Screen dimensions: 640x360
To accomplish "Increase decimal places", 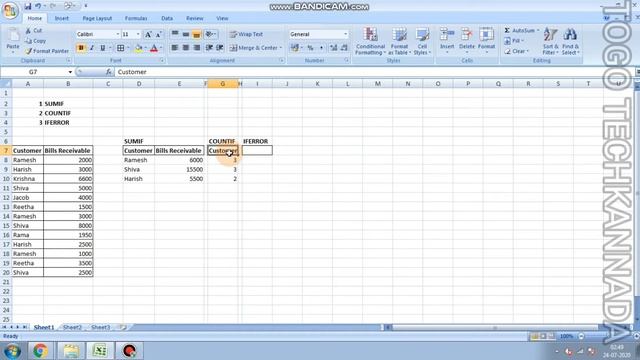I will tap(333, 48).
